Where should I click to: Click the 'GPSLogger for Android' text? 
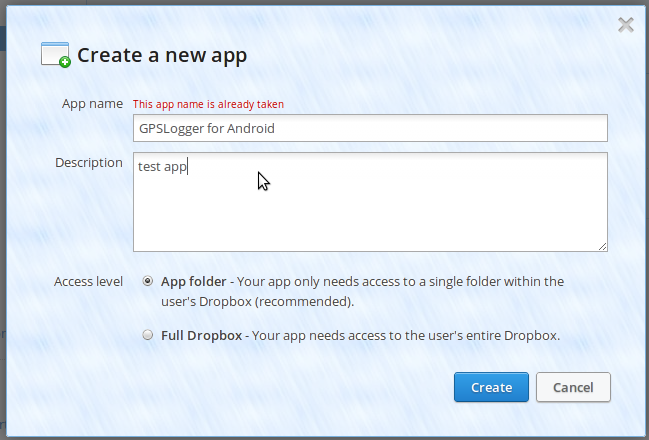point(207,129)
